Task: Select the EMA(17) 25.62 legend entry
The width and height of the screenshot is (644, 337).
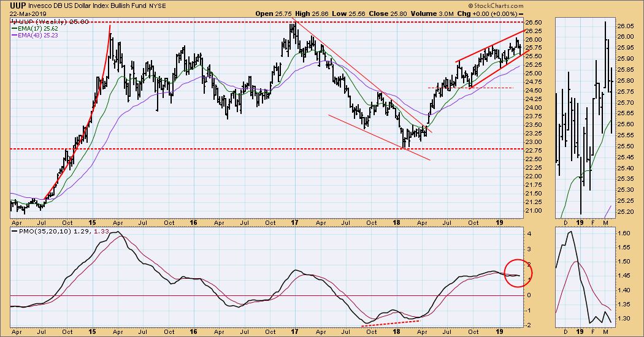Action: pos(37,28)
